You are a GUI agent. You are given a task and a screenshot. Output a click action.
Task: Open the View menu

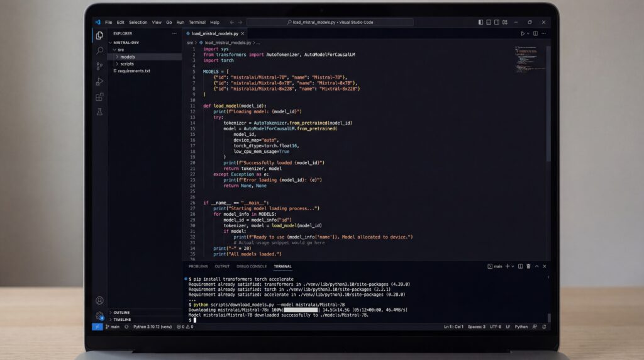[157, 22]
